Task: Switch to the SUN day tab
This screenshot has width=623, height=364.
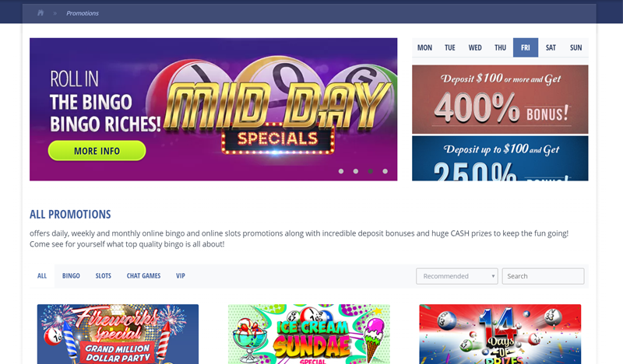Action: 575,47
